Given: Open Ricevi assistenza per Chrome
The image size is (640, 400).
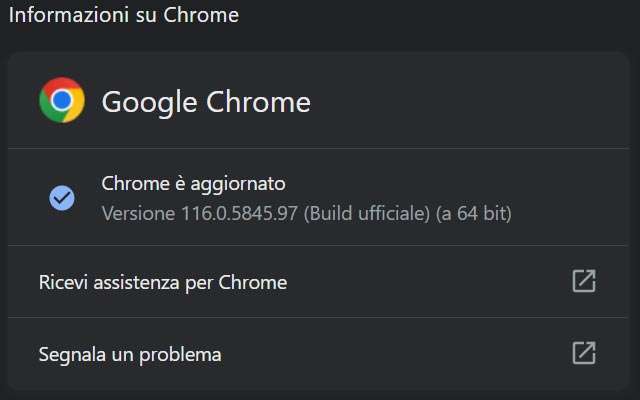Looking at the screenshot, I should point(163,283).
